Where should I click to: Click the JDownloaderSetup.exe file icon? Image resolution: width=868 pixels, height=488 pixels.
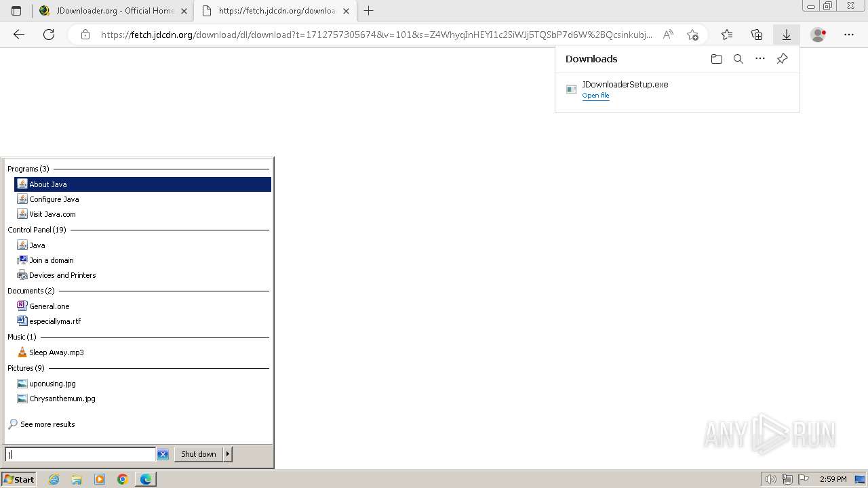(x=572, y=89)
